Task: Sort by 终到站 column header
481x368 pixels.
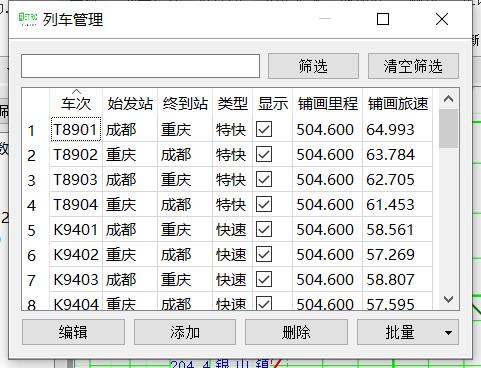Action: click(185, 103)
